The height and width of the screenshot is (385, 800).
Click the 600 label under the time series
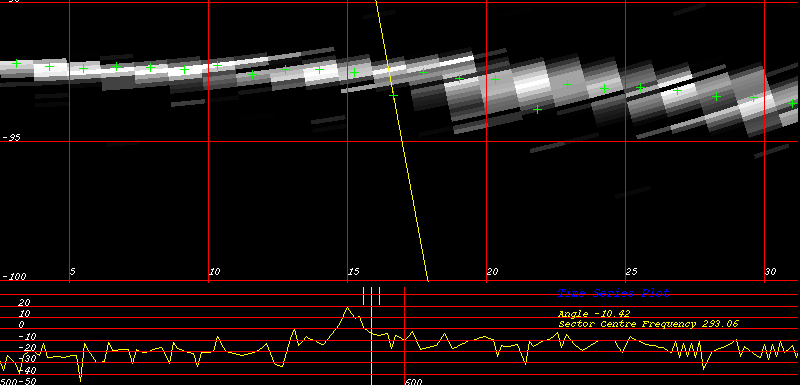point(414,381)
